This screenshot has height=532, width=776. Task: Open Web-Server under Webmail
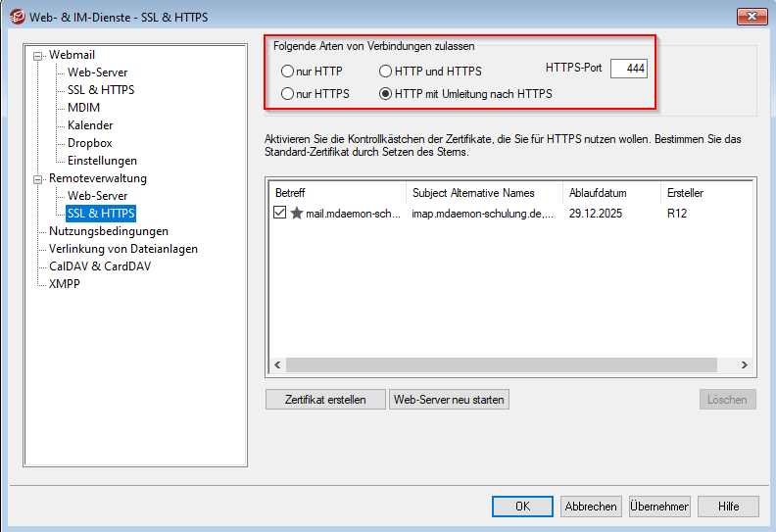(97, 73)
